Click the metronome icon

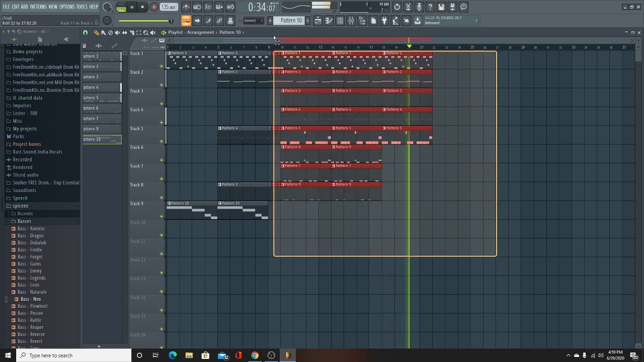tap(186, 7)
